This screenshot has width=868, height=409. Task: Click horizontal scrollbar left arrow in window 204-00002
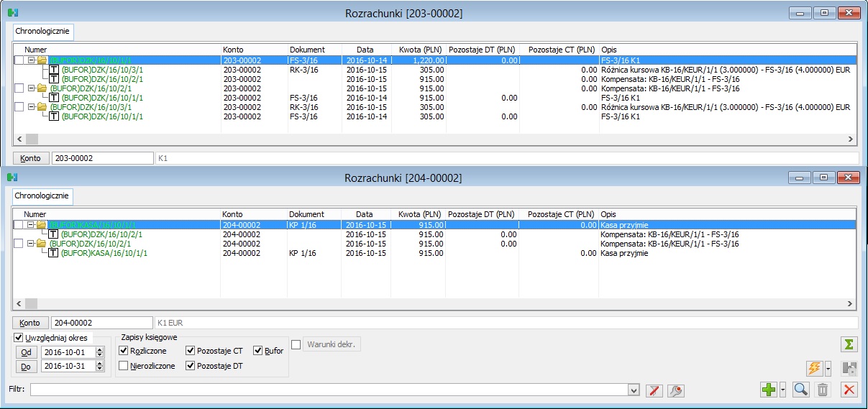tap(19, 304)
